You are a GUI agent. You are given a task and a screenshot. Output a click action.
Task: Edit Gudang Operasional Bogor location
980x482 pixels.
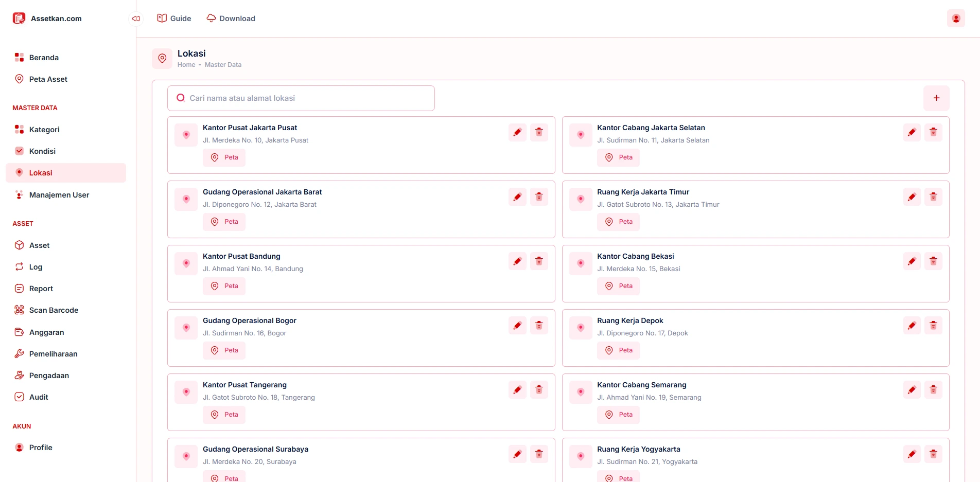517,326
